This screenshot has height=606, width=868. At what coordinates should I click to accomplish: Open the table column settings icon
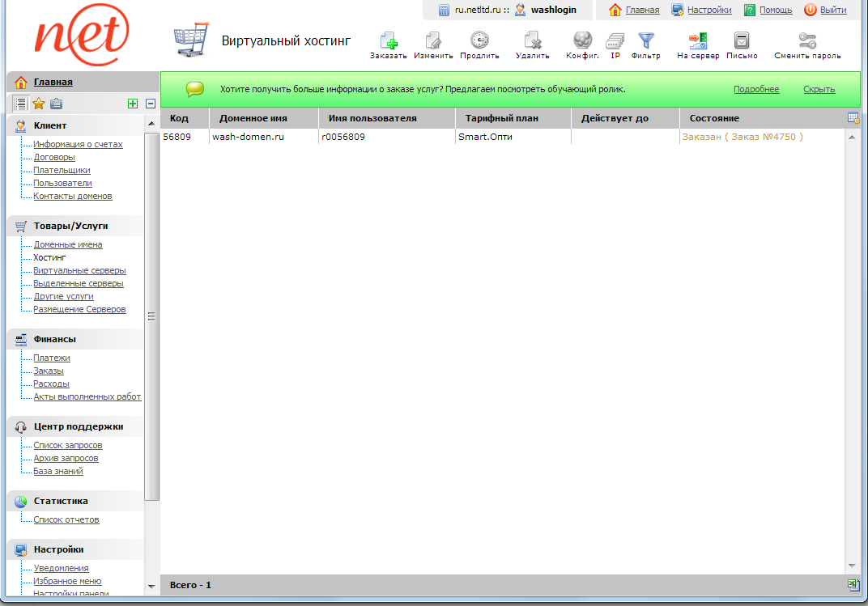[853, 117]
